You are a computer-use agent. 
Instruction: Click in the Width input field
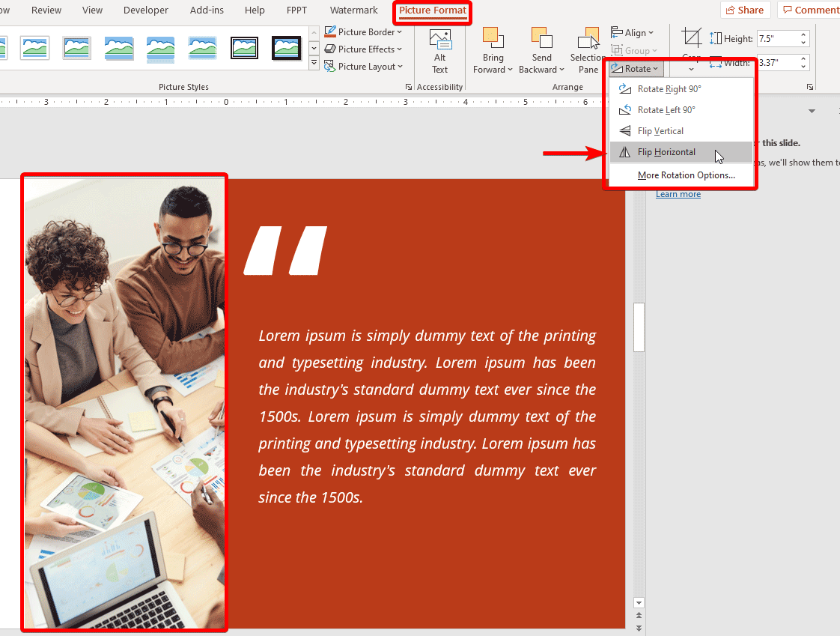click(779, 63)
